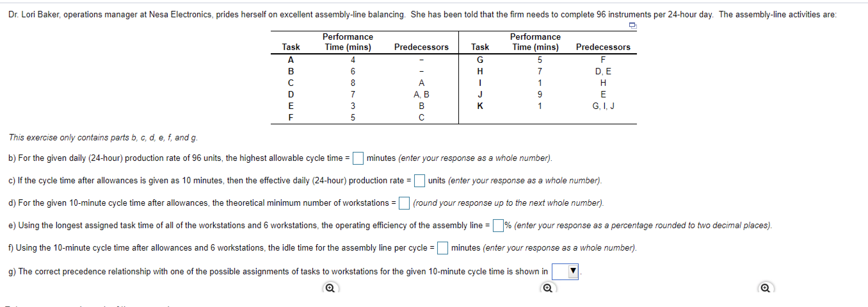868x307 pixels.
Task: Click the 'D, E' predecessors cell for task H
Action: 603,71
